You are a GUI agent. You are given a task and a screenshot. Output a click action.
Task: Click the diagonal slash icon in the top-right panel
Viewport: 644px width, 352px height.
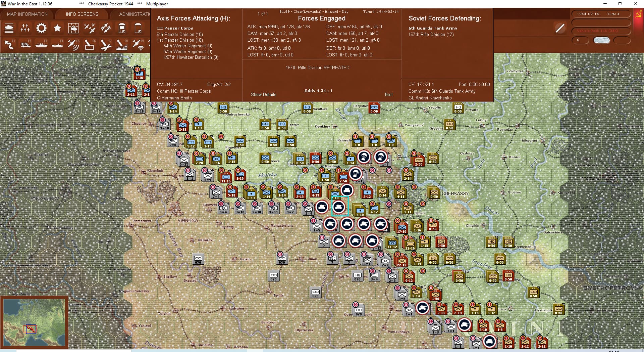coord(560,28)
